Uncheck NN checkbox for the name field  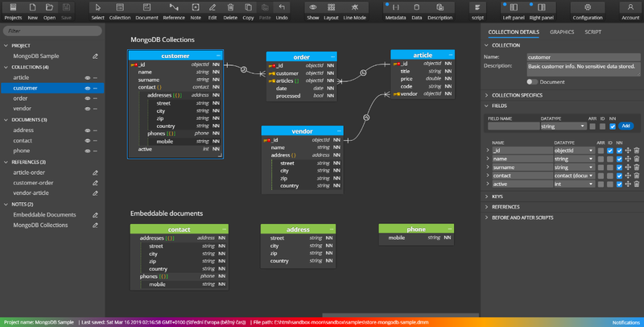tap(618, 159)
